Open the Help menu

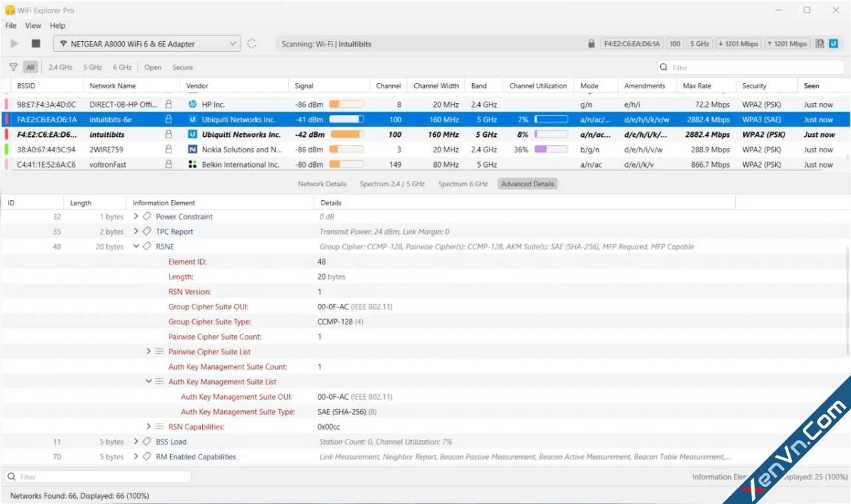[58, 25]
